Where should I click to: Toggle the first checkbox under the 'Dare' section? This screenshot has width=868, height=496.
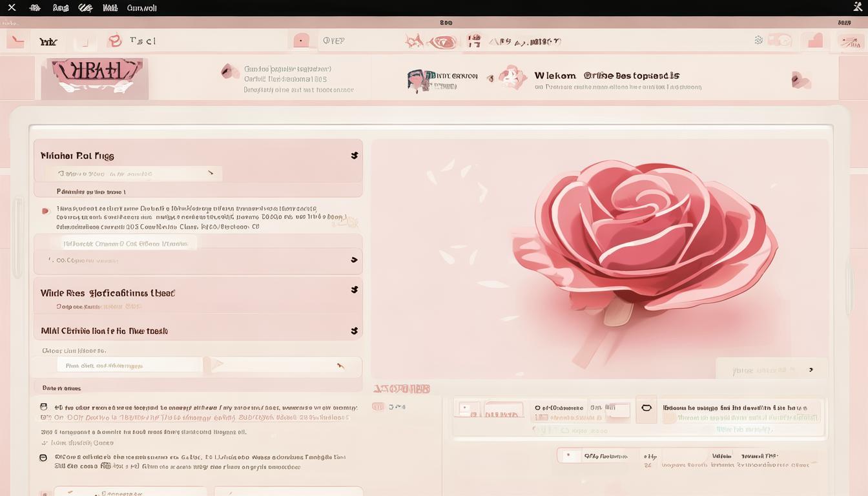point(44,408)
